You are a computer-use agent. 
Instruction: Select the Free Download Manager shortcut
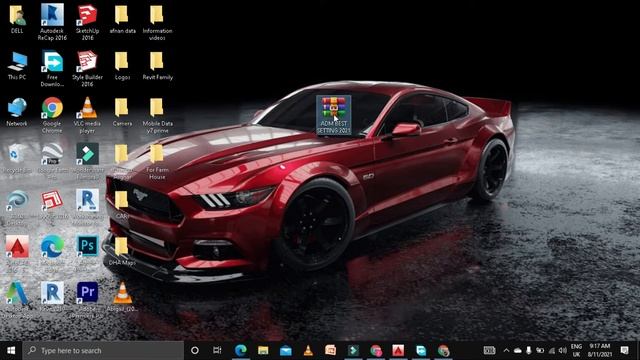pyautogui.click(x=52, y=68)
